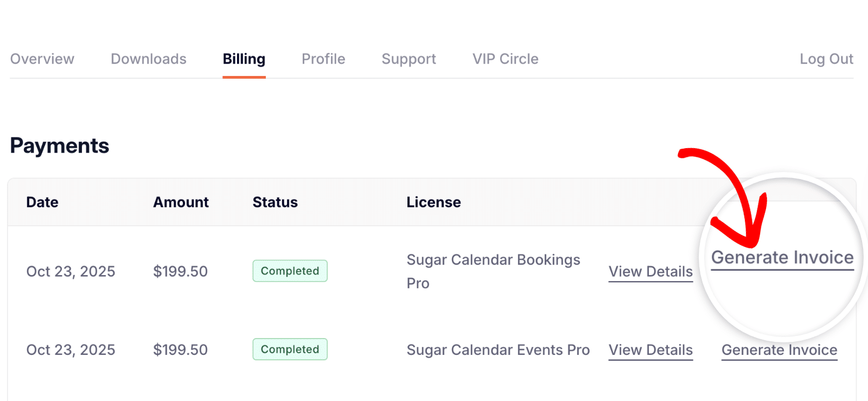Open the Downloads tab

pos(149,59)
